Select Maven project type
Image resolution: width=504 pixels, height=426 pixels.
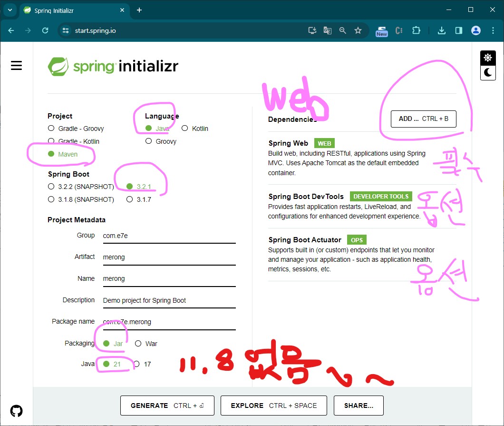63,154
